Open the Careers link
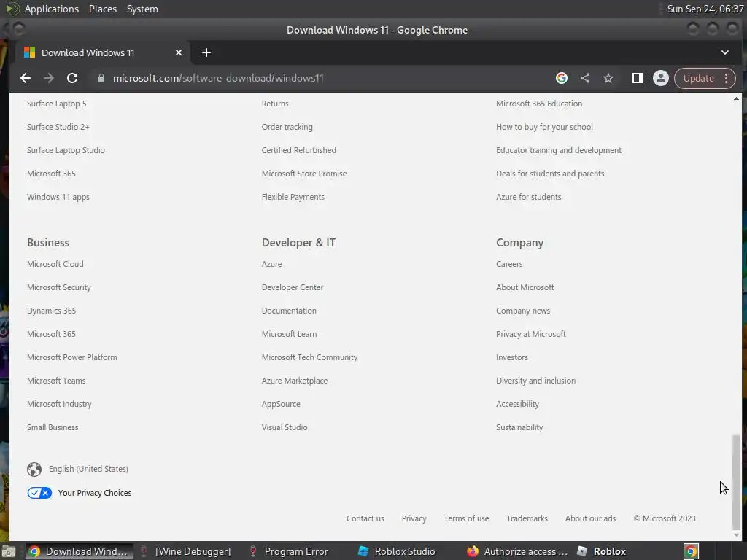The image size is (747, 560). point(508,264)
